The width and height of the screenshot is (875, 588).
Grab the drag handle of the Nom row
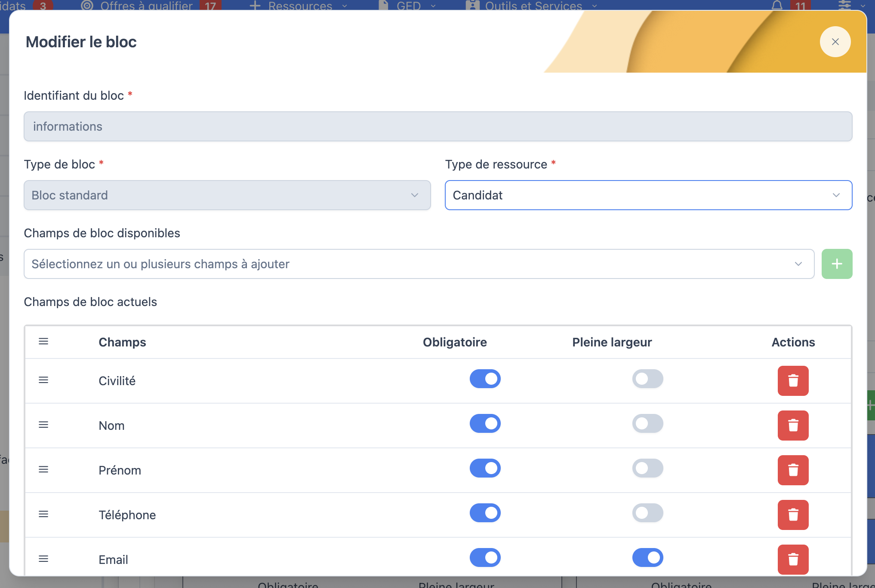click(43, 425)
